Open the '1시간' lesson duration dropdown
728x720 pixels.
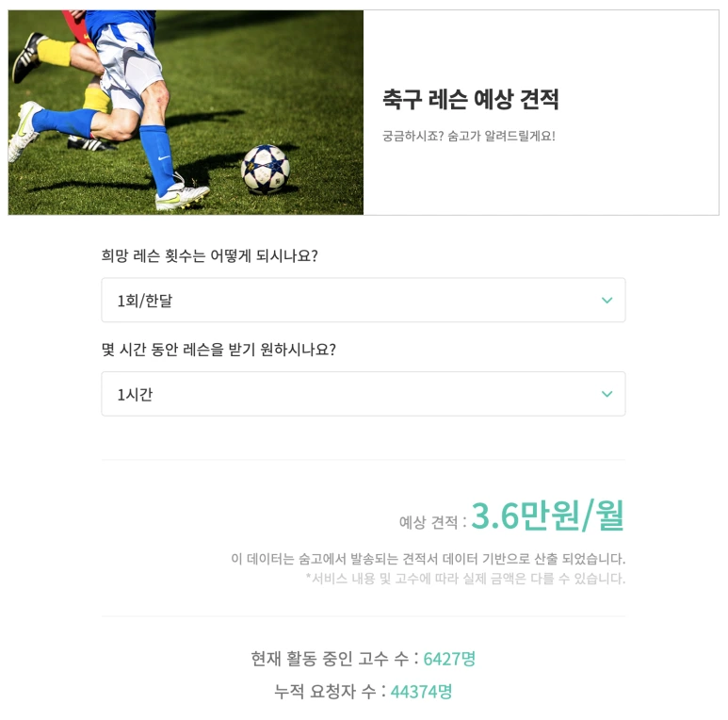click(364, 394)
